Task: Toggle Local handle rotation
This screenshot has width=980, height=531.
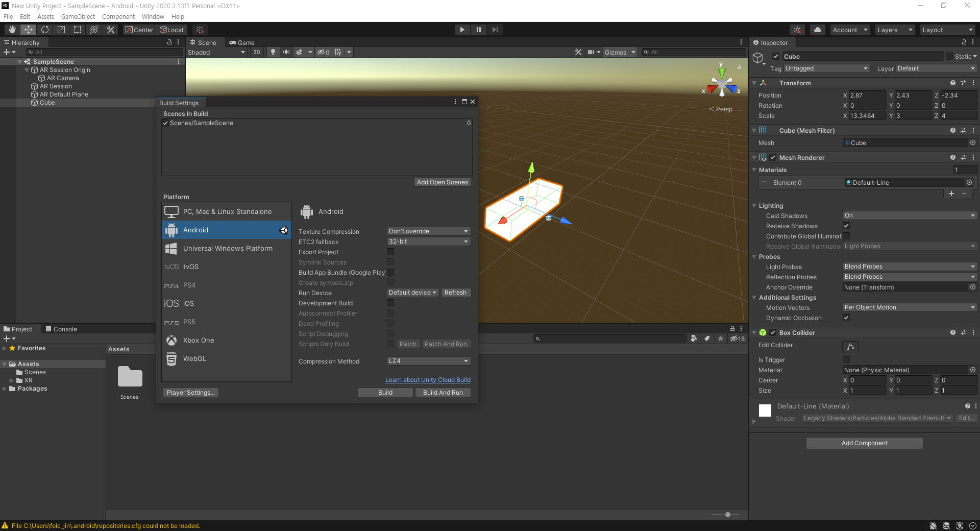Action: click(171, 30)
